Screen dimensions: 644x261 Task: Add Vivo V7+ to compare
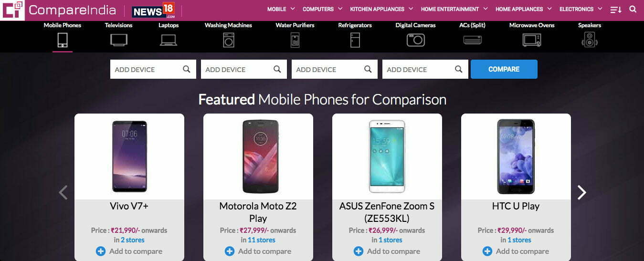tap(129, 251)
